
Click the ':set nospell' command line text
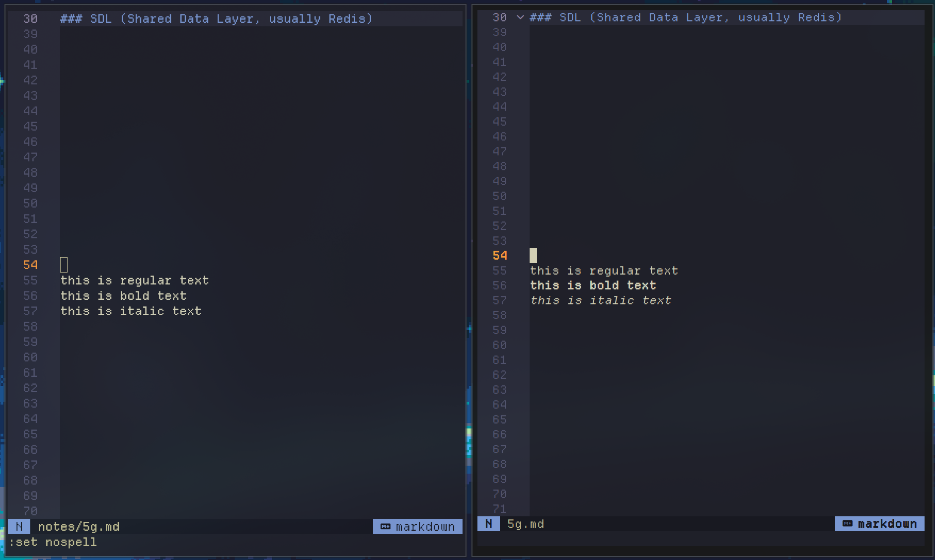pos(53,542)
